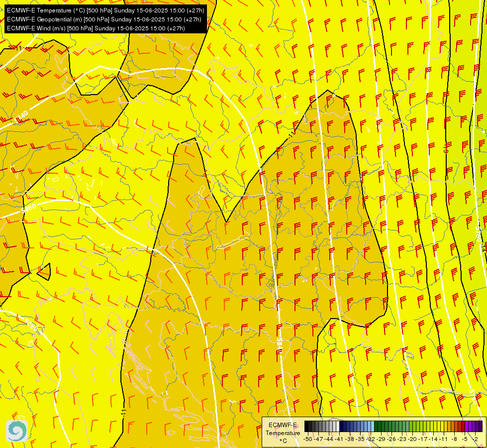Click the -29 legend scale label
Screen dimensions: 487x448
pos(381,439)
